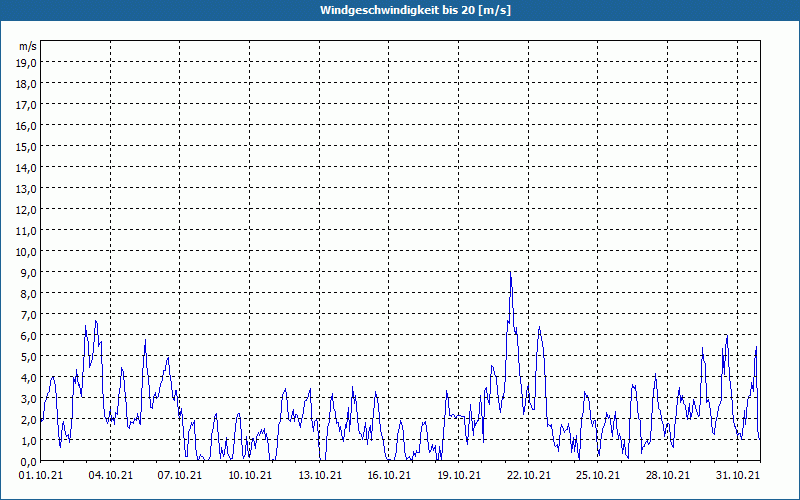800x500 pixels.
Task: Click the 6,0 y-axis label
Action: pyautogui.click(x=29, y=336)
